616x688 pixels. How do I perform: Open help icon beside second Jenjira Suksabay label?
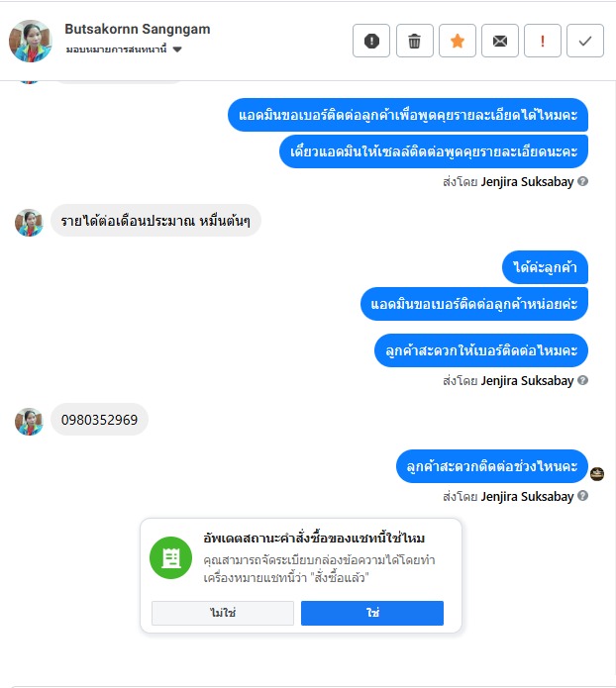[x=582, y=380]
